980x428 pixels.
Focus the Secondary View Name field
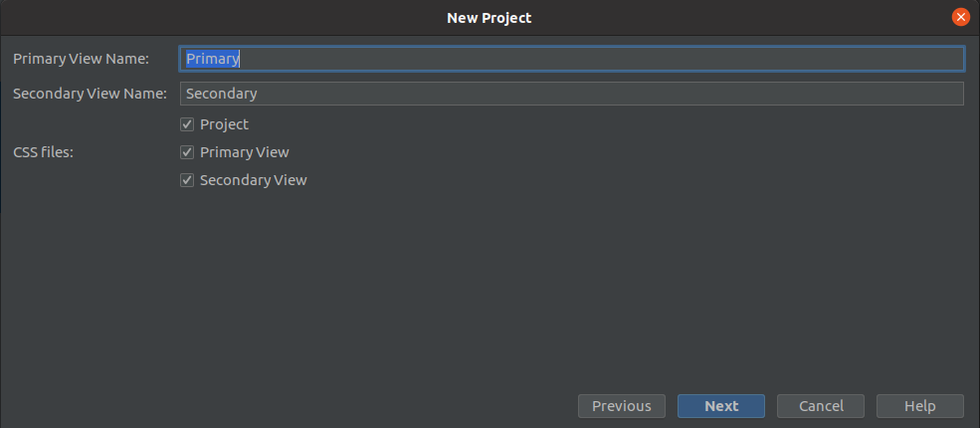(572, 94)
